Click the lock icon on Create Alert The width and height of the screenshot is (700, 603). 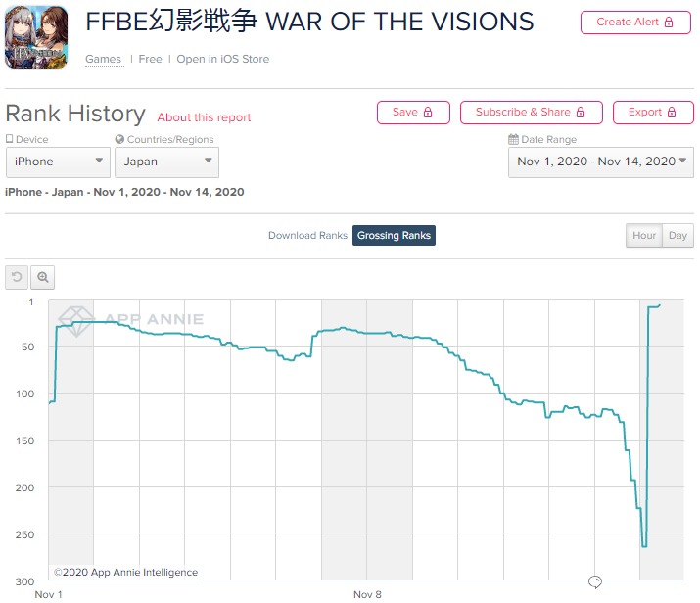[x=669, y=22]
